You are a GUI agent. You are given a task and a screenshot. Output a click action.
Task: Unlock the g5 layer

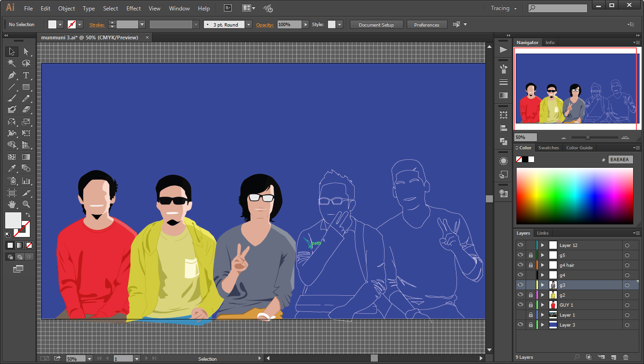coord(530,255)
